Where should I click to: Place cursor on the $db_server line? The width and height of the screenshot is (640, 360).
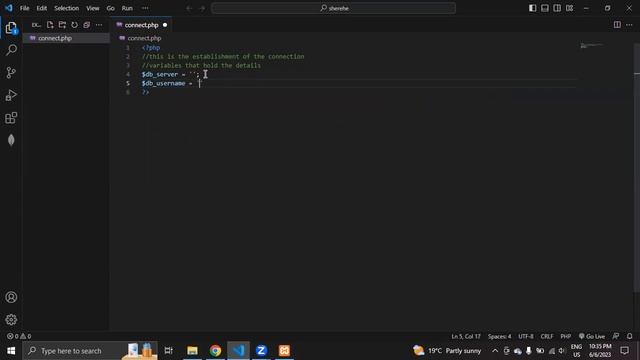(x=171, y=74)
